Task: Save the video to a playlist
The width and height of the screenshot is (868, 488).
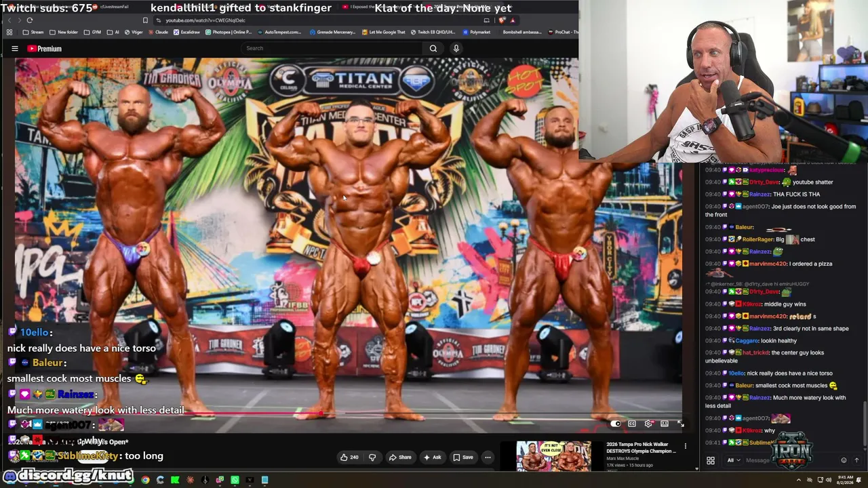Action: click(x=463, y=457)
